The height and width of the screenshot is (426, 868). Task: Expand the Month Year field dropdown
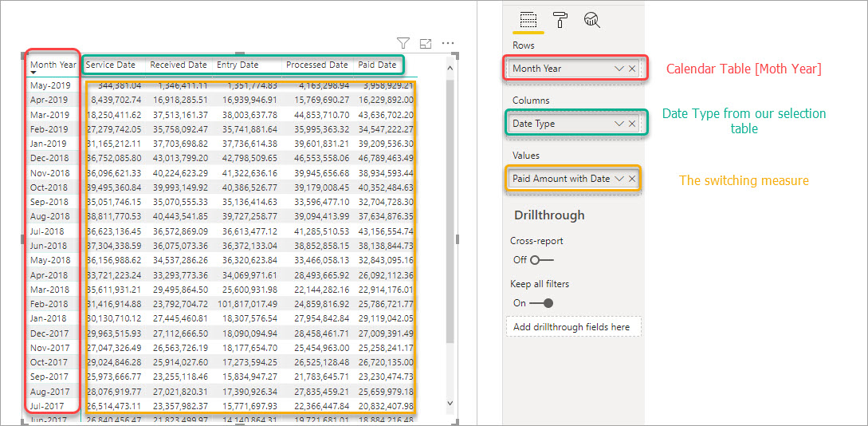pyautogui.click(x=619, y=69)
